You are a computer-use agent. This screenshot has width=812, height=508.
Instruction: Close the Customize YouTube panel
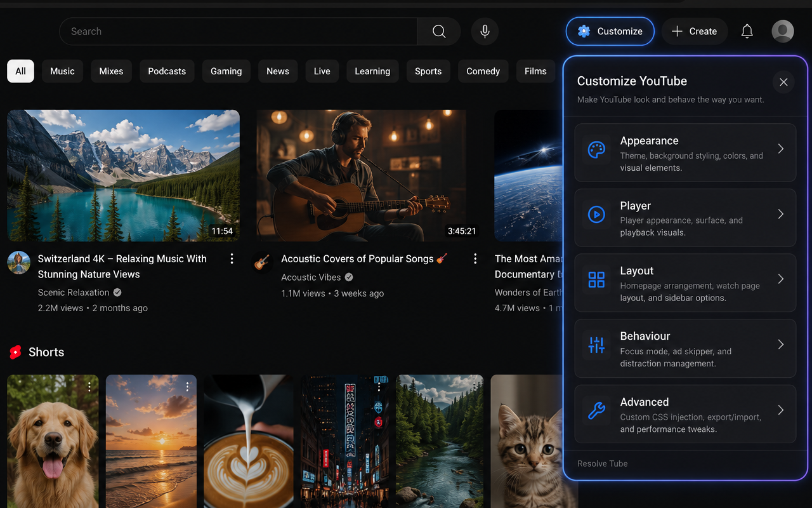[783, 82]
